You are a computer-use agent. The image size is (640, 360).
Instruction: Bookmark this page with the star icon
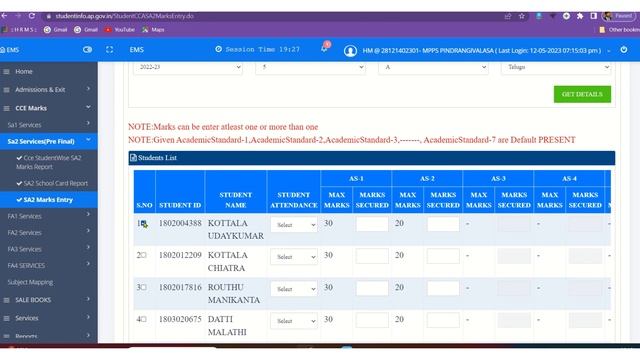click(x=522, y=16)
